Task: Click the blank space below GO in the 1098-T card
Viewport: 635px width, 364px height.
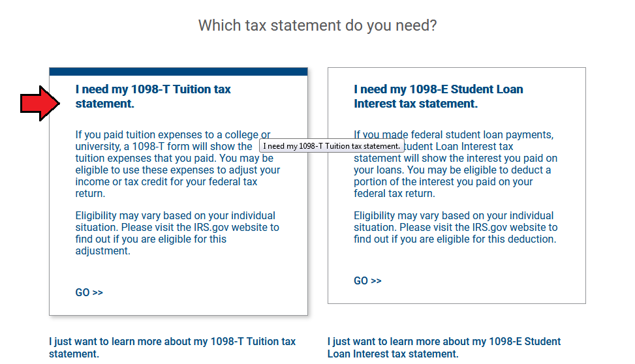Action: point(178,306)
